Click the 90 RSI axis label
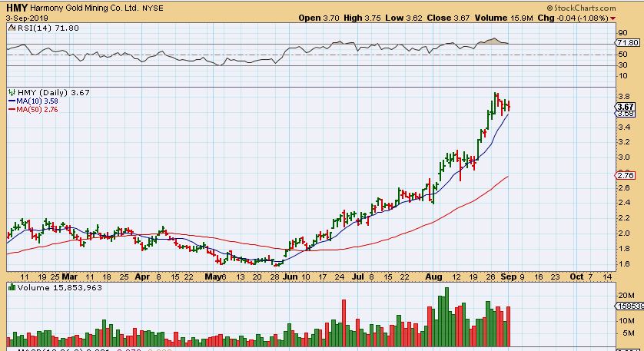Image resolution: width=644 pixels, height=351 pixels. click(x=622, y=33)
